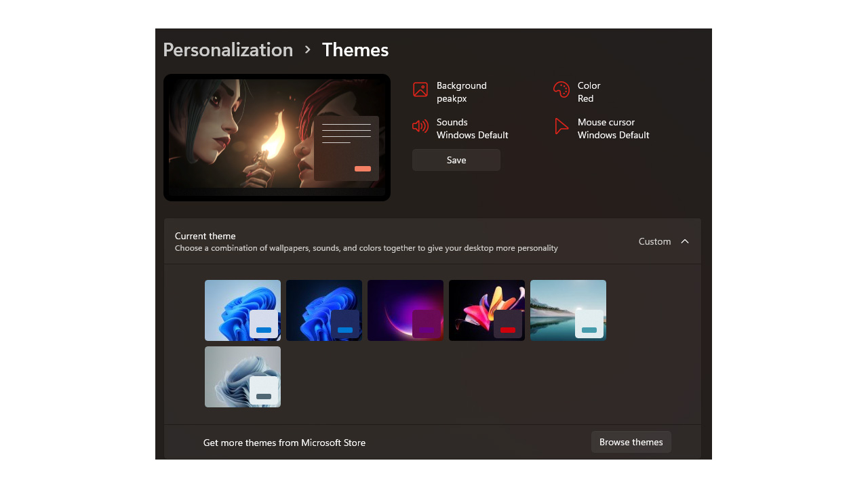
Task: Click the Themes breadcrumb title
Action: (x=355, y=49)
